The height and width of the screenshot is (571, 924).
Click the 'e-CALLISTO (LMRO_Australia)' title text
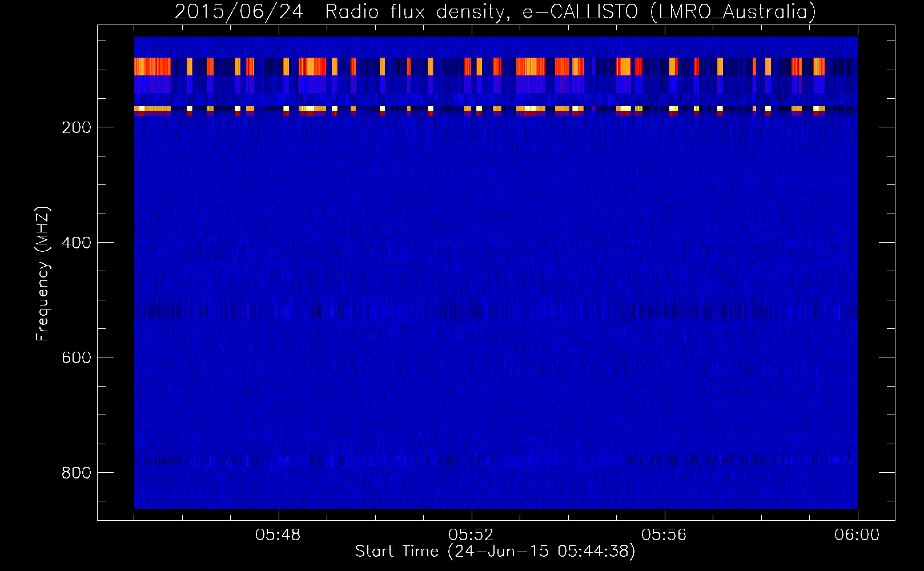pos(669,11)
